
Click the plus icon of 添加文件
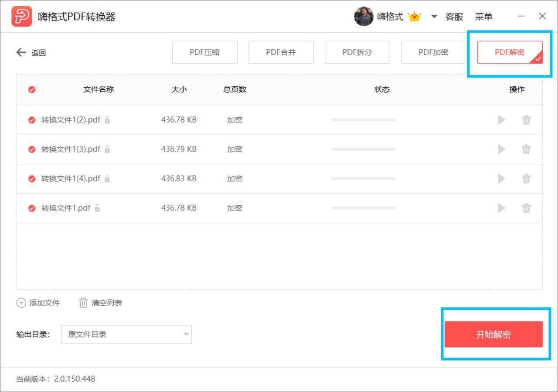20,302
